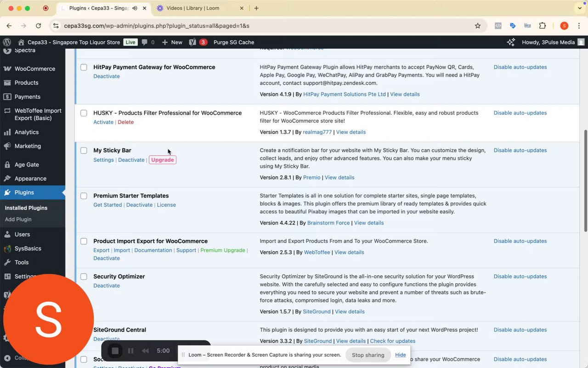The width and height of the screenshot is (588, 368).
Task: Bookmark this page with the star
Action: (478, 26)
